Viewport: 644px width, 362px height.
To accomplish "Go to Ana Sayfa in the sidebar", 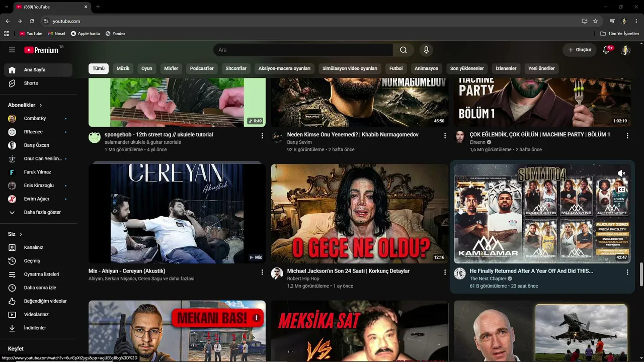I will (x=38, y=70).
